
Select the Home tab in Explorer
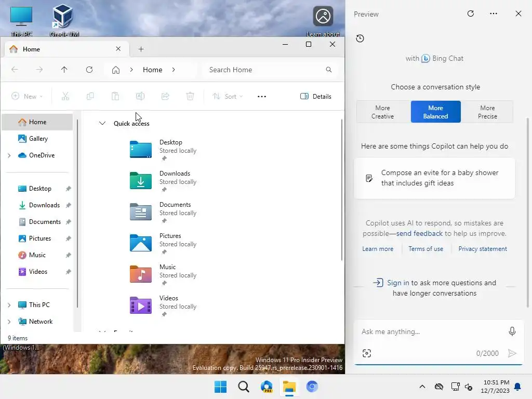(66, 49)
